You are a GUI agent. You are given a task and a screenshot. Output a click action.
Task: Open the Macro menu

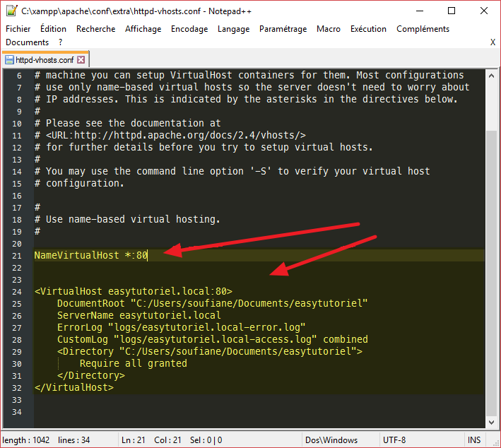click(x=328, y=29)
